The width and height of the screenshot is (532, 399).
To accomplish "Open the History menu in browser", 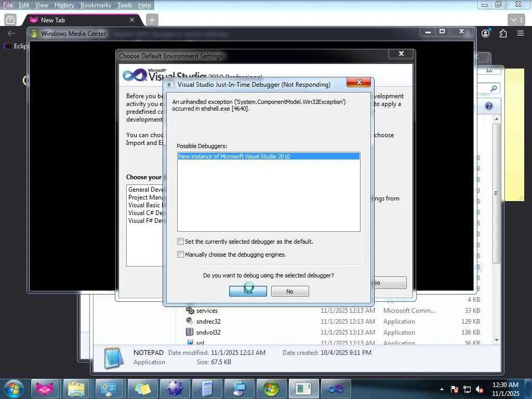I will 64,5.
